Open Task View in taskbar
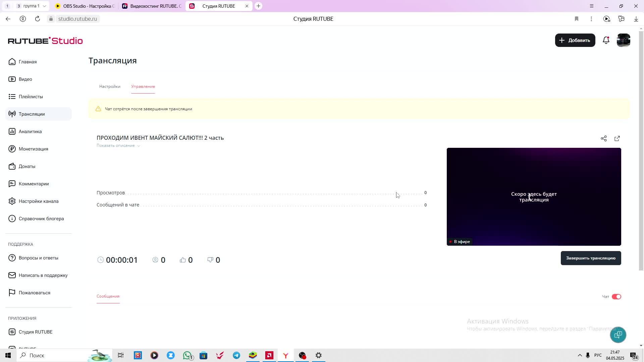644x362 pixels. [x=121, y=355]
